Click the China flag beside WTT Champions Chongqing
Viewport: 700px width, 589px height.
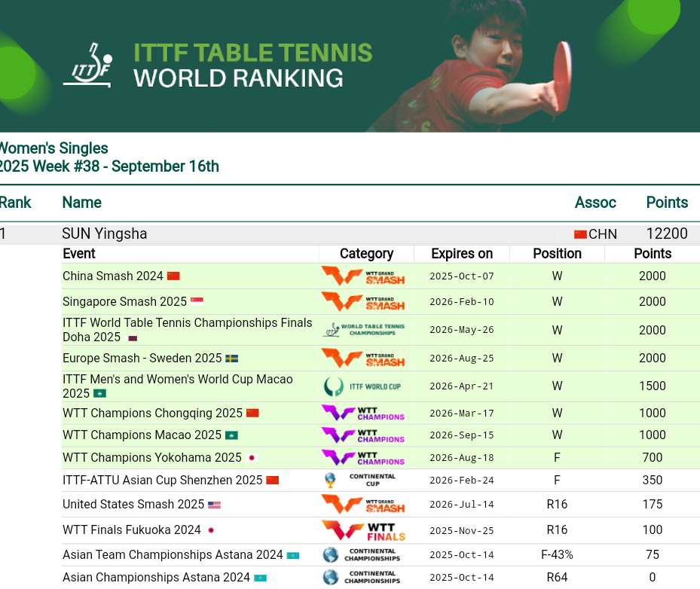click(x=252, y=414)
